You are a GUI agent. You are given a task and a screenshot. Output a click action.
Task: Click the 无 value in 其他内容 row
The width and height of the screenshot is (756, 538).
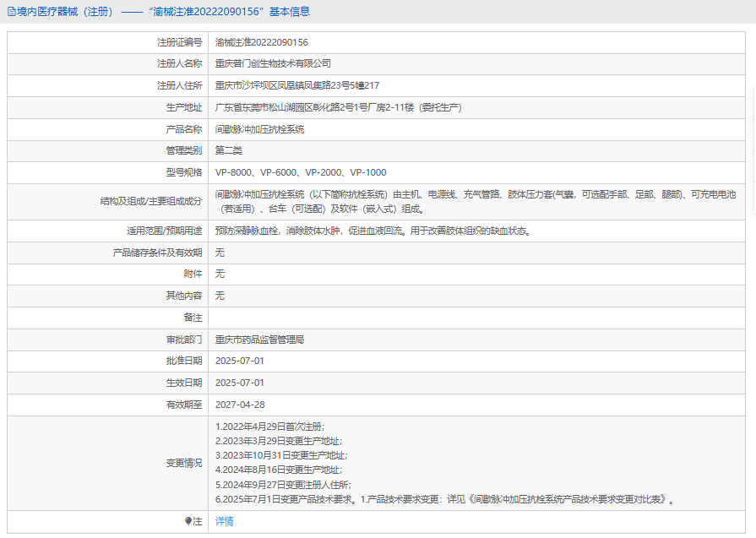click(x=220, y=296)
